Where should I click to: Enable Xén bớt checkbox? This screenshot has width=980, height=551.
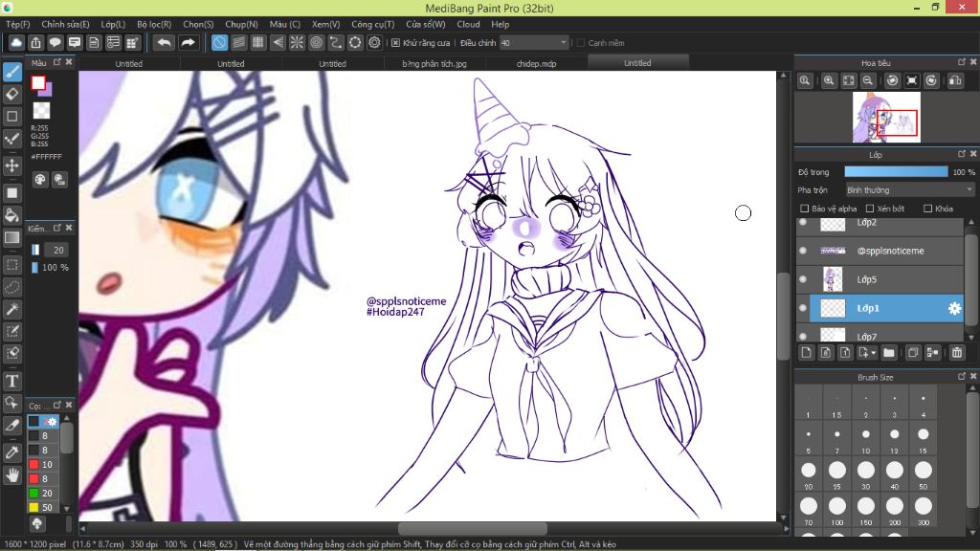tap(869, 209)
